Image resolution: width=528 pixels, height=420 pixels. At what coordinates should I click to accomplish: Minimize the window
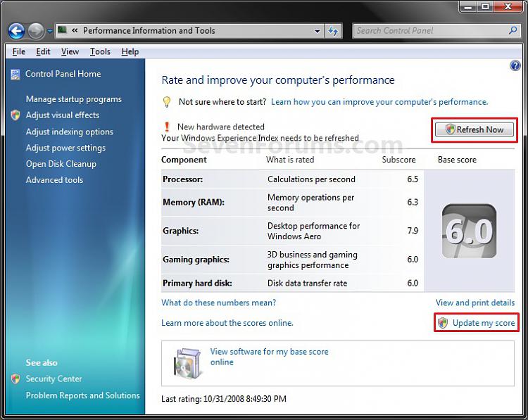point(468,6)
